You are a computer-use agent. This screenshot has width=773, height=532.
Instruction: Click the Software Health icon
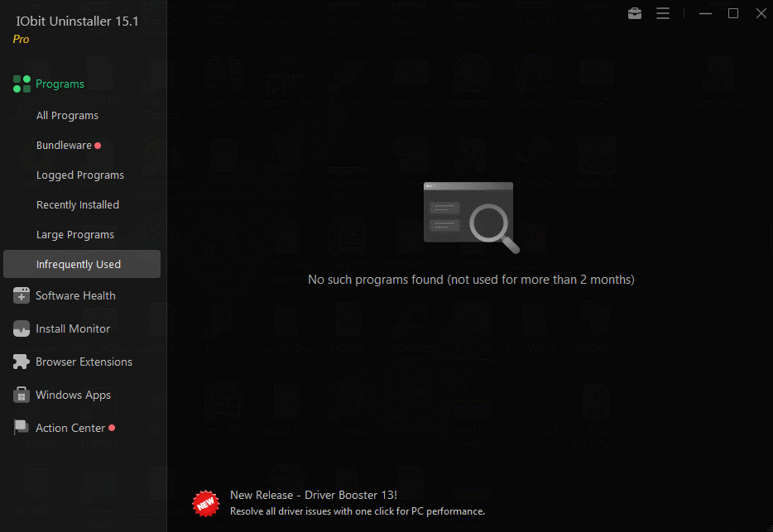[22, 295]
